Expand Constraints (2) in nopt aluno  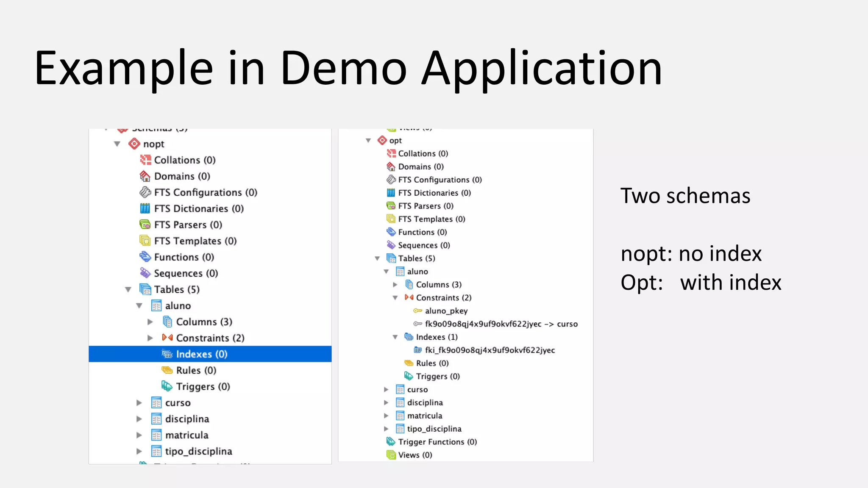[x=150, y=338]
